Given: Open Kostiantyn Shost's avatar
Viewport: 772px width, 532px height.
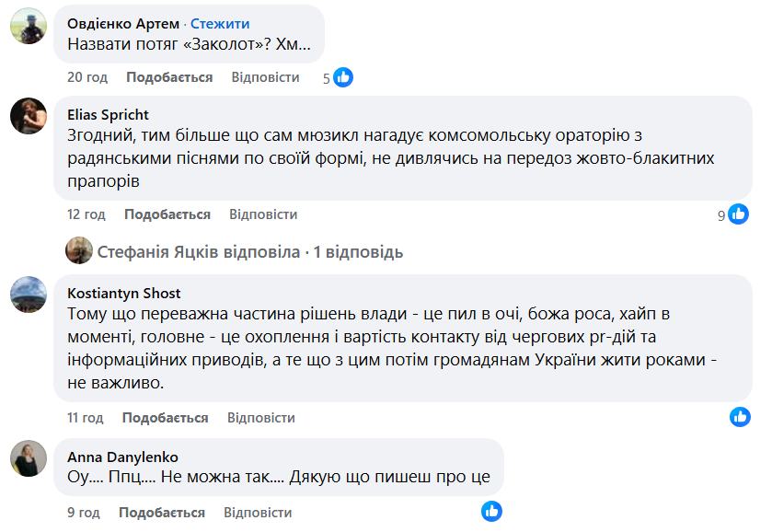Looking at the screenshot, I should pos(28,295).
